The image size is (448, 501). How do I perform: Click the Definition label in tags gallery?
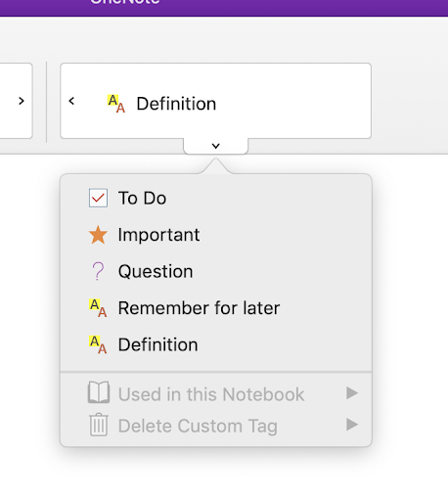pyautogui.click(x=176, y=104)
